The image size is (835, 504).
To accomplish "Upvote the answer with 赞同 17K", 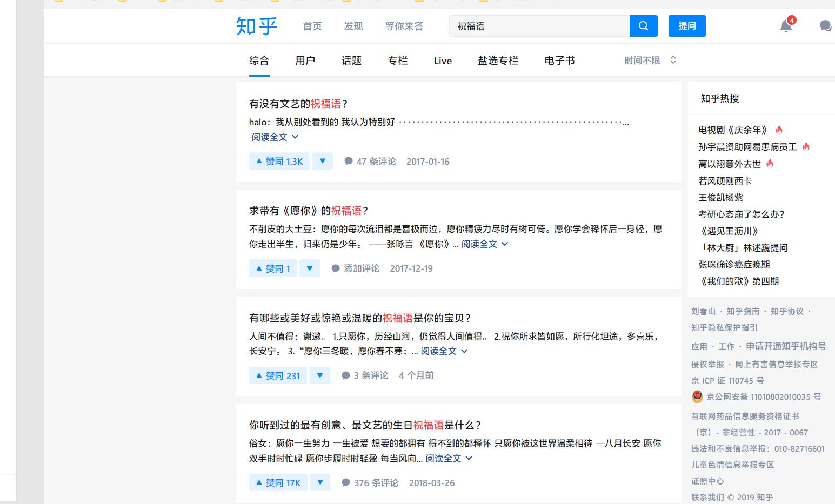I will coord(278,482).
